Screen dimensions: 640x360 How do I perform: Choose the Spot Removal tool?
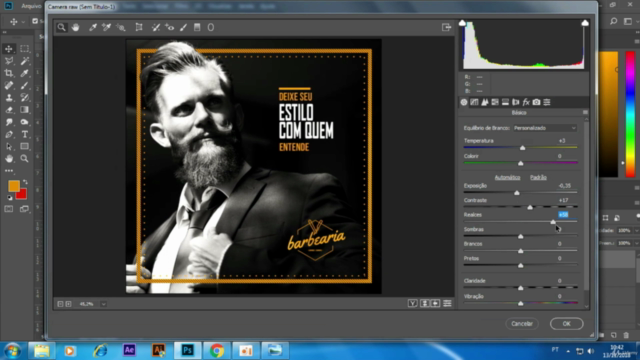tap(156, 27)
